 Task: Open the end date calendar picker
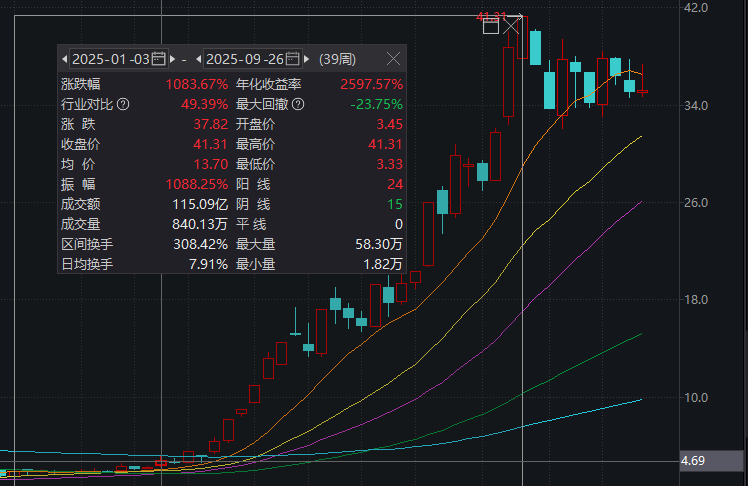tap(295, 59)
